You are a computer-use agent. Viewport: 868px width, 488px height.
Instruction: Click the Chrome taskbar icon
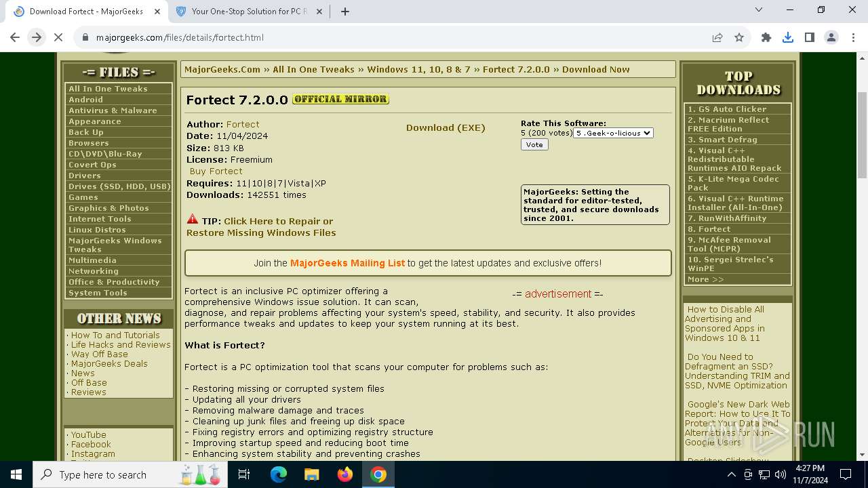378,474
